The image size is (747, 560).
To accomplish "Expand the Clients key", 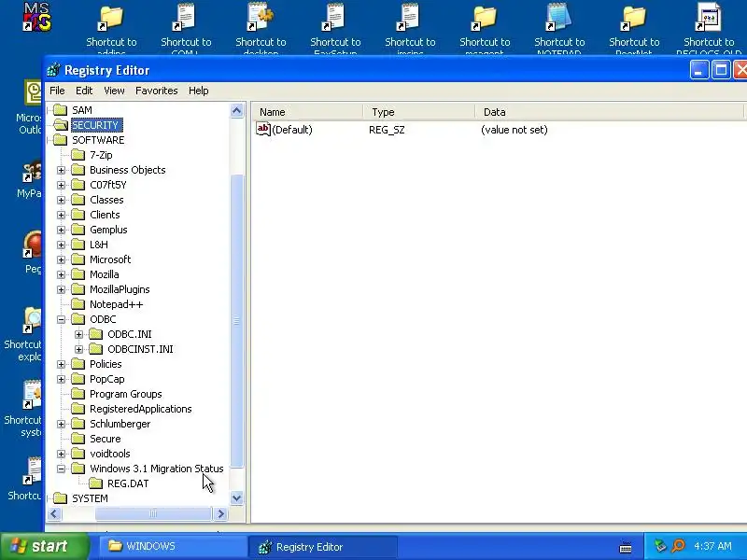I will pyautogui.click(x=61, y=215).
